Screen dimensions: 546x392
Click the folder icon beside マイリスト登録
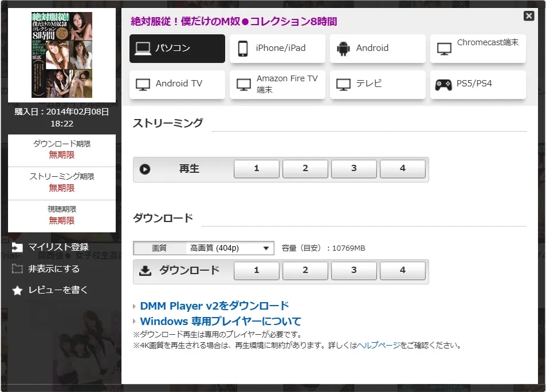pyautogui.click(x=17, y=247)
